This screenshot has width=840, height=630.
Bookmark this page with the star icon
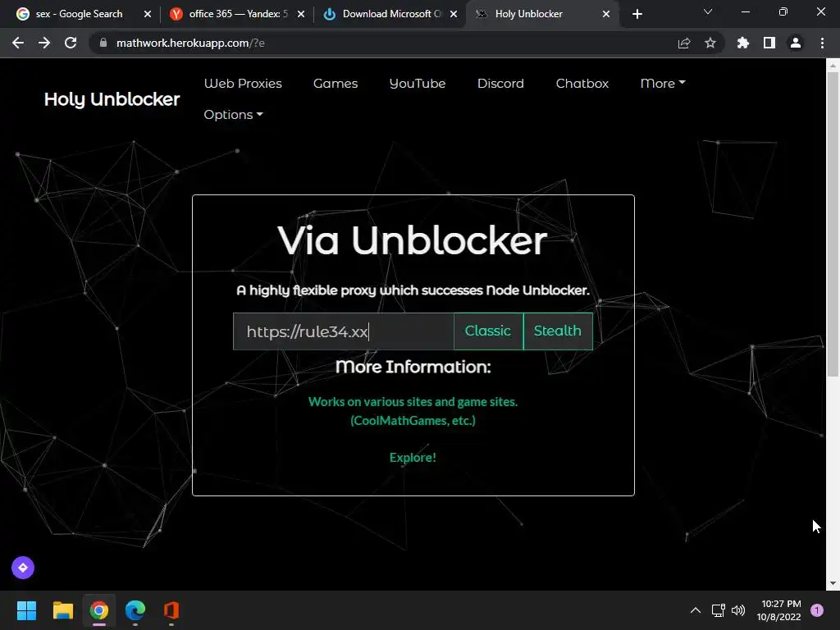(710, 43)
